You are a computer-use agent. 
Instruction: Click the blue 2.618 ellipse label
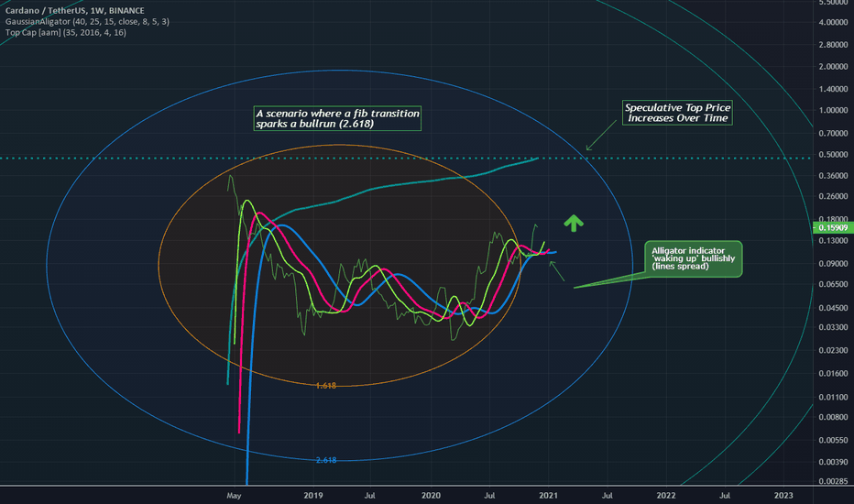tap(325, 460)
